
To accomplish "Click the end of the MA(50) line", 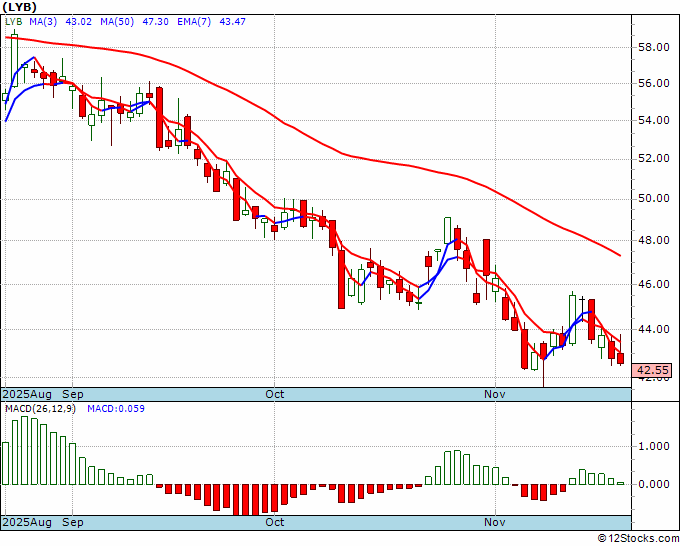I will point(620,255).
